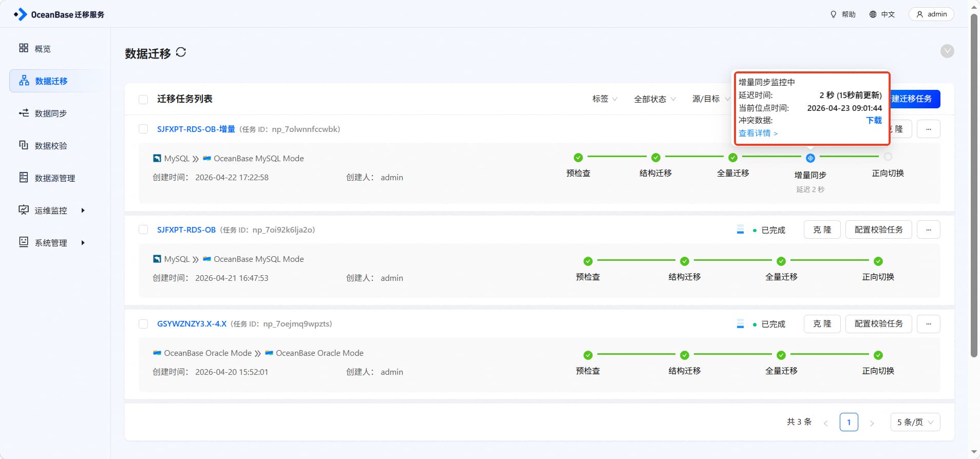Select page 1 in pagination

click(849, 422)
